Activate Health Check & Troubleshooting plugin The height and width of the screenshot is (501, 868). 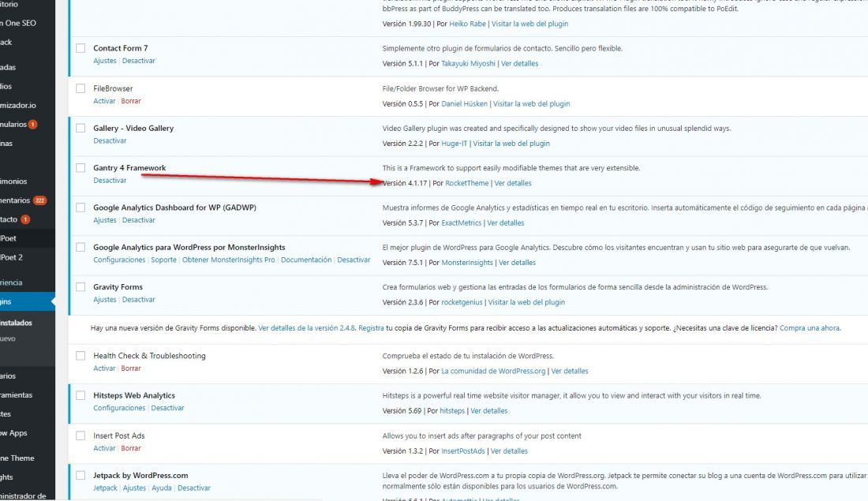pos(104,368)
